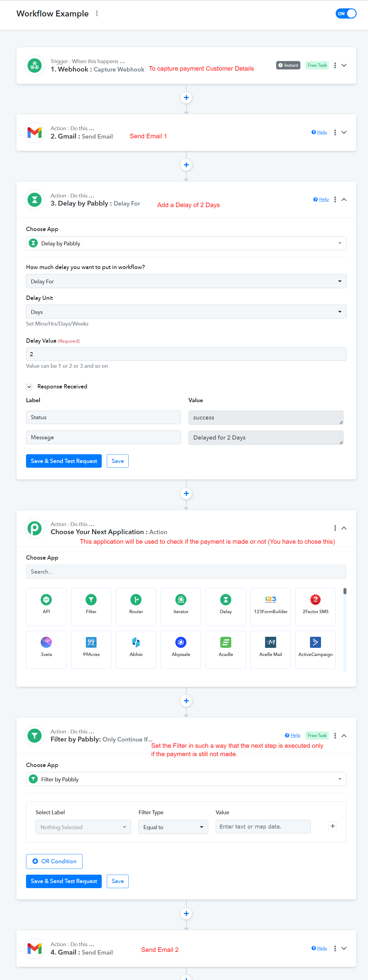Open options menu for Filter step
This screenshot has height=980, width=368.
click(x=335, y=736)
